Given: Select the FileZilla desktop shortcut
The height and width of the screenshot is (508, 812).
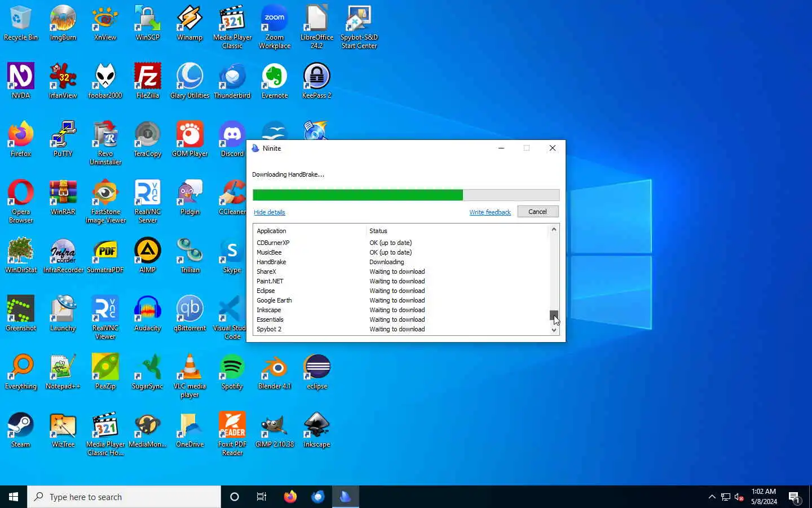Looking at the screenshot, I should click(148, 81).
